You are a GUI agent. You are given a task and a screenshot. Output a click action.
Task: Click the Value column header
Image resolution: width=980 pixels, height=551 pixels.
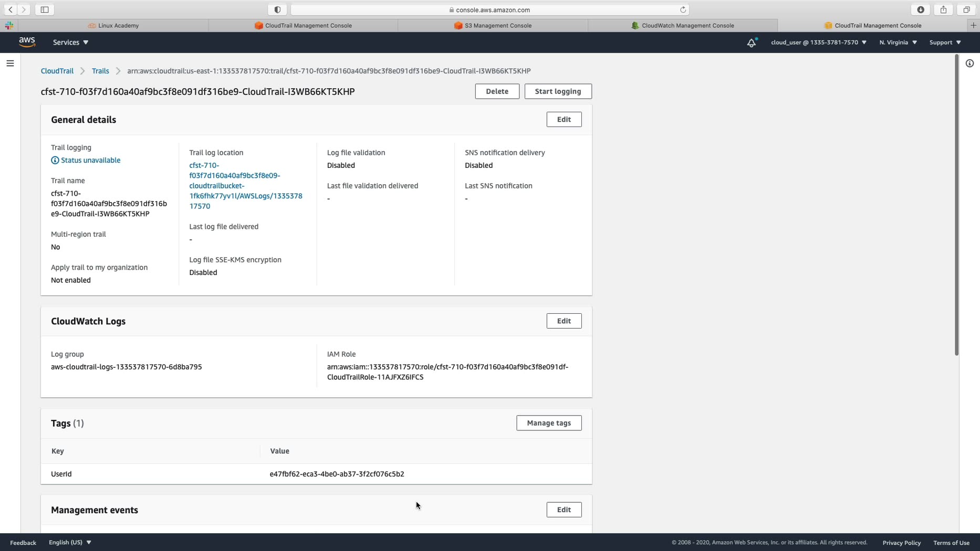279,451
